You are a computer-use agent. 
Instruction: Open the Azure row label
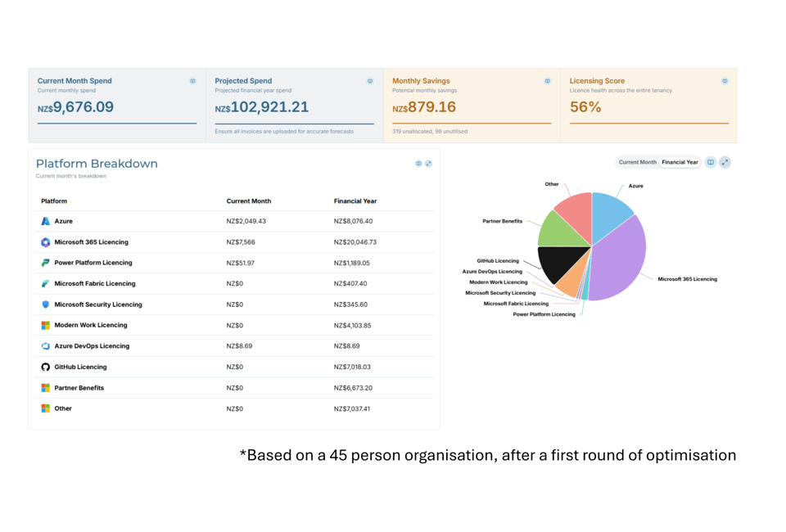[x=64, y=221]
